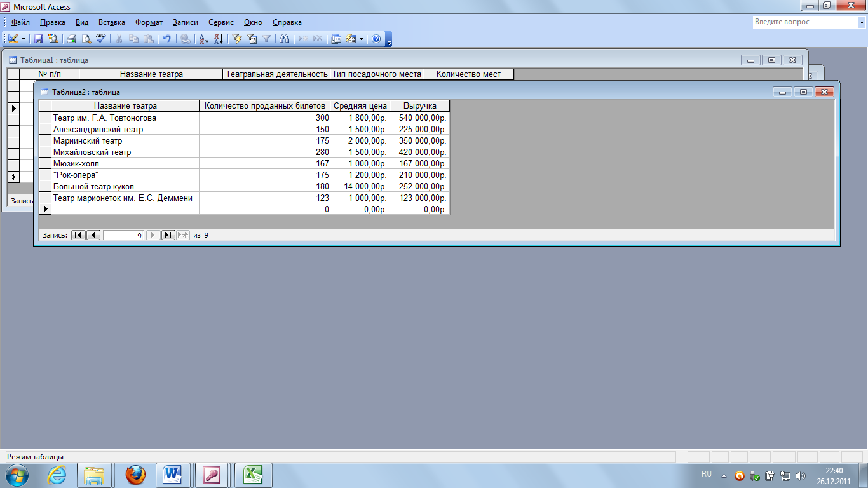Image resolution: width=868 pixels, height=488 pixels.
Task: Click the revenue cell '540 000,00р.'
Action: [420, 118]
